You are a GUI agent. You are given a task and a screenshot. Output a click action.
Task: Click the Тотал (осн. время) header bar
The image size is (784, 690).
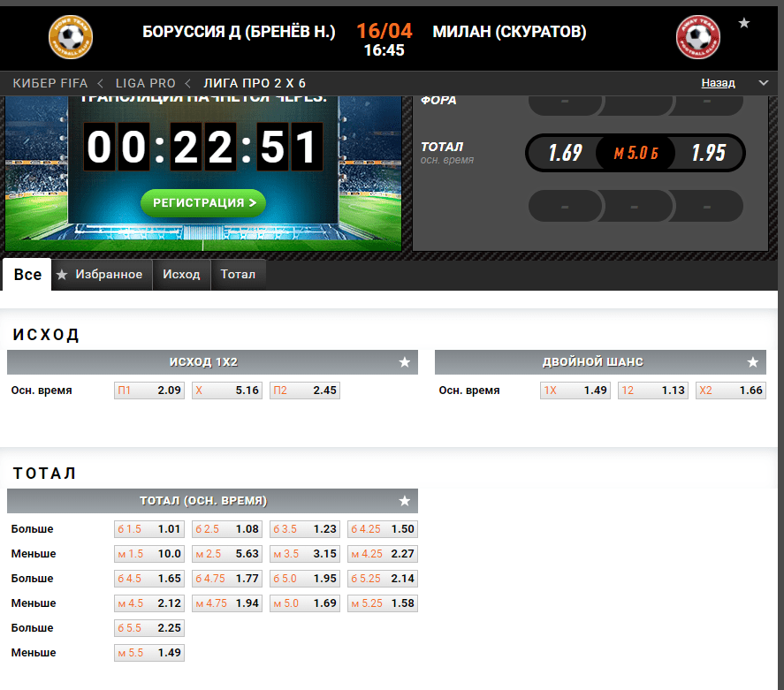pyautogui.click(x=212, y=501)
